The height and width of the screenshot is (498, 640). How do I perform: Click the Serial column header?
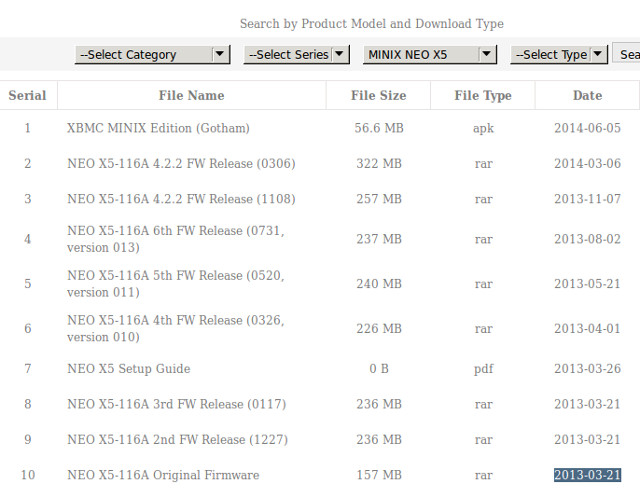coord(27,96)
